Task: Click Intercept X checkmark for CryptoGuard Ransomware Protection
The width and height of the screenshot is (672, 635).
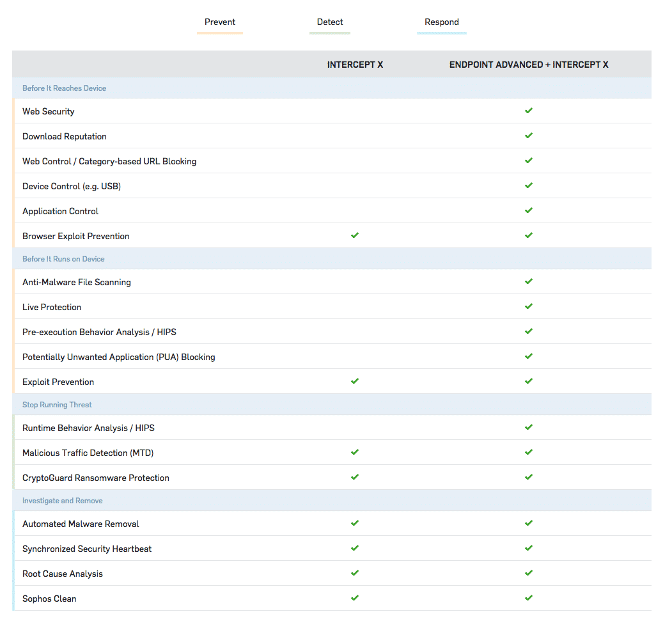Action: point(355,477)
